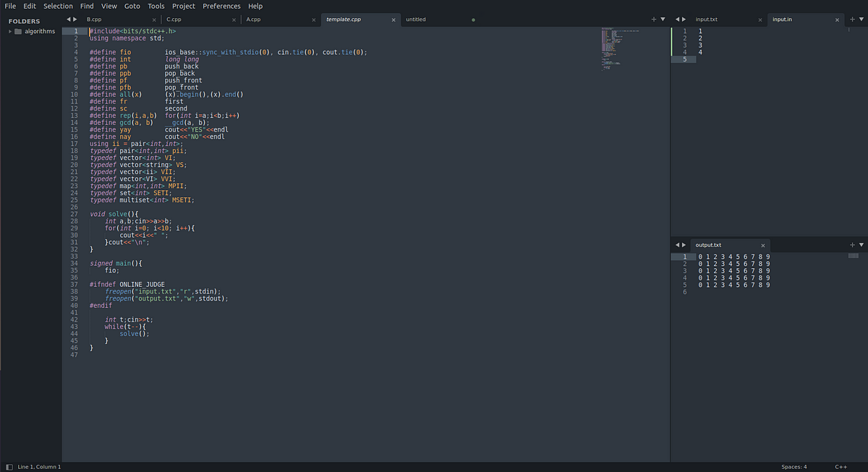Screen dimensions: 868x472
Task: Click the code minimap preview
Action: [x=622, y=49]
